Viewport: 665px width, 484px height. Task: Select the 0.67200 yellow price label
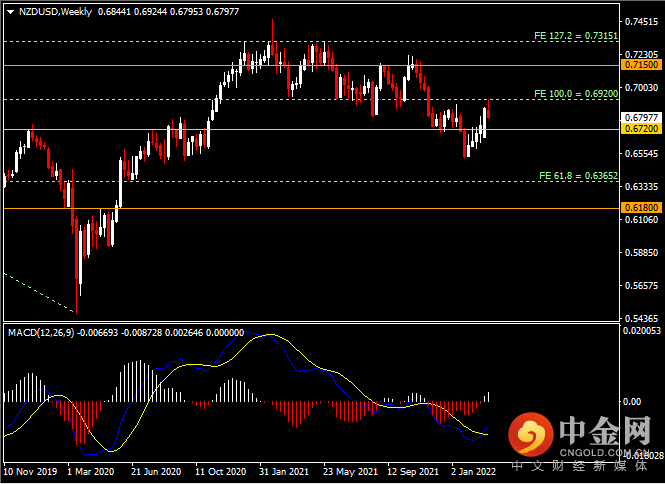[641, 129]
